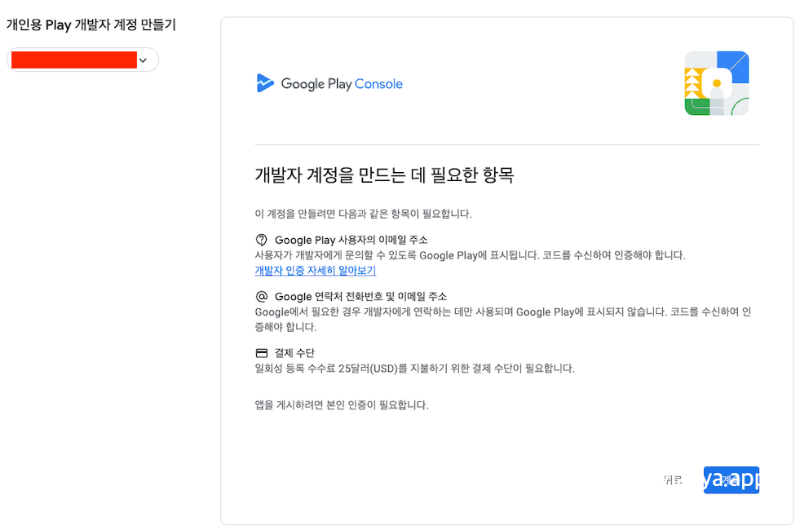The width and height of the screenshot is (800, 531).
Task: Click the 일회성 등록 수수료 25달러(USD) description
Action: coord(414,368)
